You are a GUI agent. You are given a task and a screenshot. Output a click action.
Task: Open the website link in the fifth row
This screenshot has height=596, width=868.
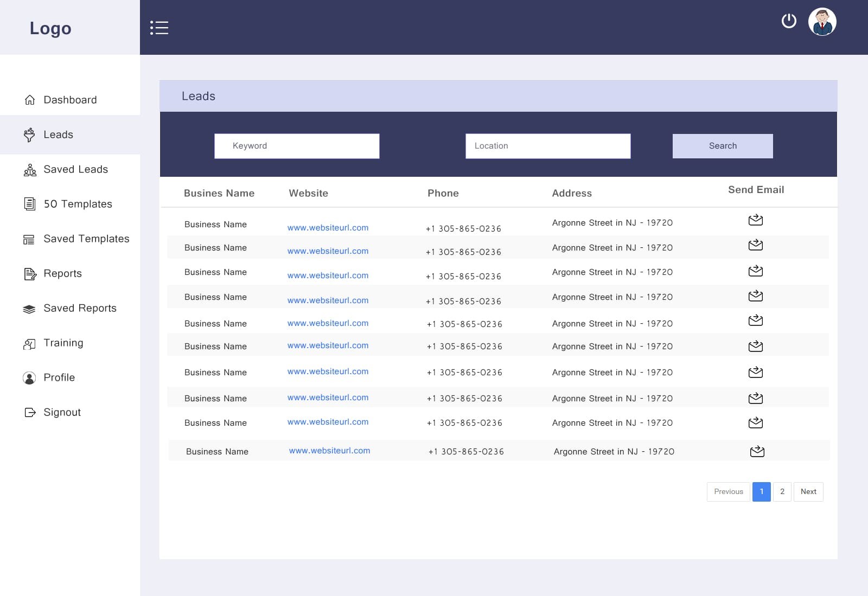pyautogui.click(x=328, y=323)
